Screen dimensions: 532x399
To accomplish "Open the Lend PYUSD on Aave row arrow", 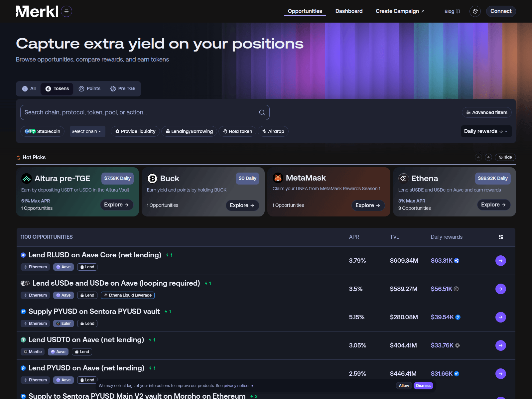I will 501,374.
